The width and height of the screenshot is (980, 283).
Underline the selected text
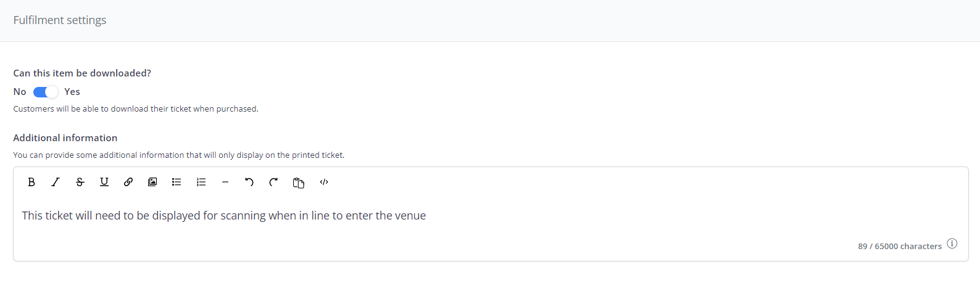[104, 182]
